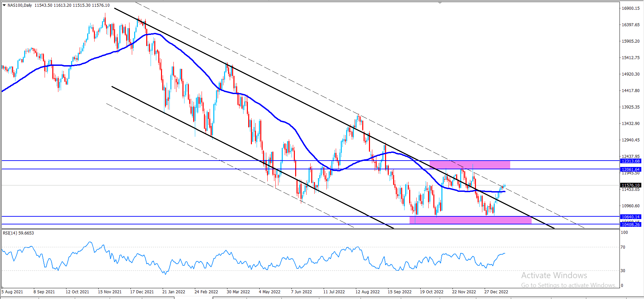
Task: Select the 12313.68 price level label
Action: [x=631, y=161]
